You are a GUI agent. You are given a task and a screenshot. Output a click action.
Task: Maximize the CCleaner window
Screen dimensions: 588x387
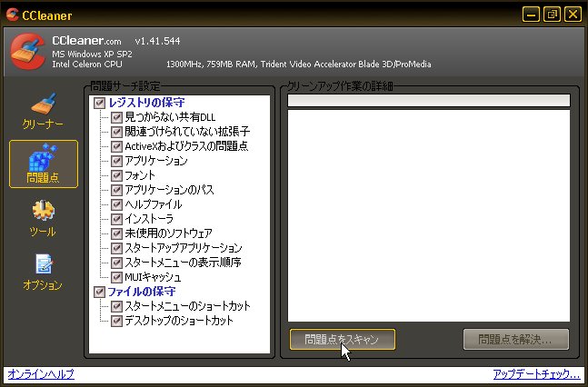click(x=552, y=15)
